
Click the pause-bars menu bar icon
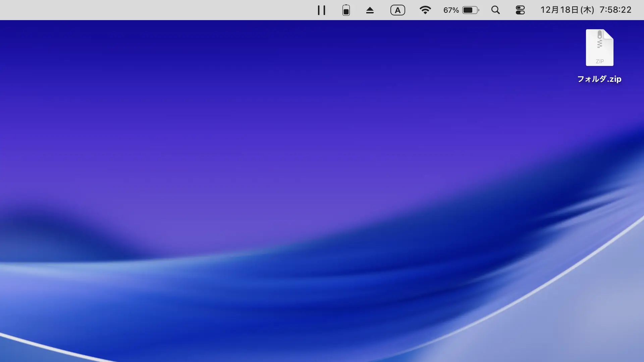(x=321, y=10)
